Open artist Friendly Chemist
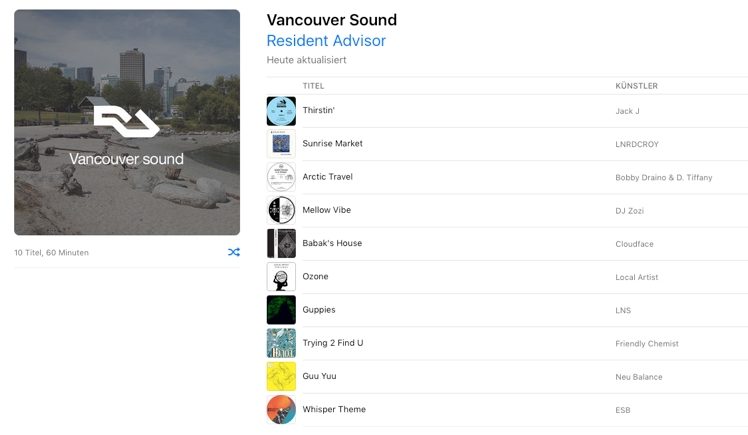 click(x=647, y=343)
